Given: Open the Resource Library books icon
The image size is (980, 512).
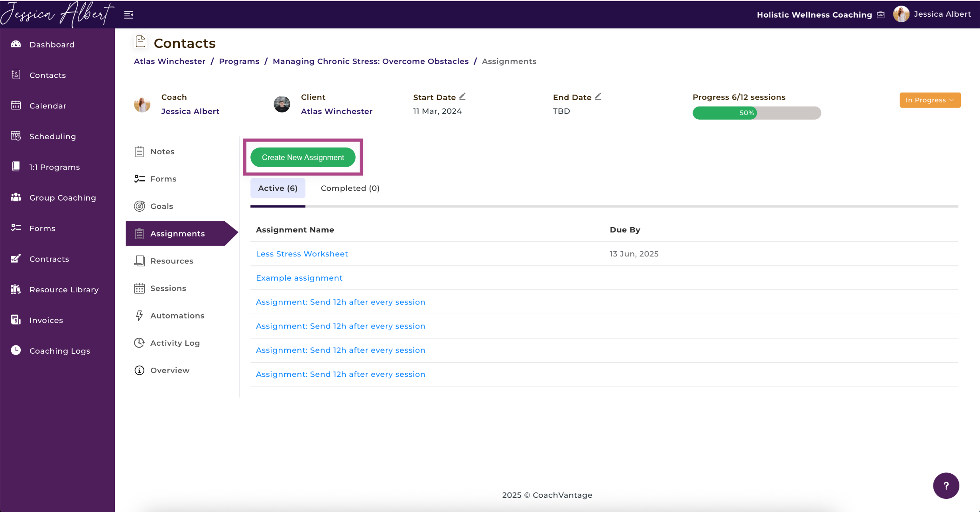Looking at the screenshot, I should click(16, 289).
